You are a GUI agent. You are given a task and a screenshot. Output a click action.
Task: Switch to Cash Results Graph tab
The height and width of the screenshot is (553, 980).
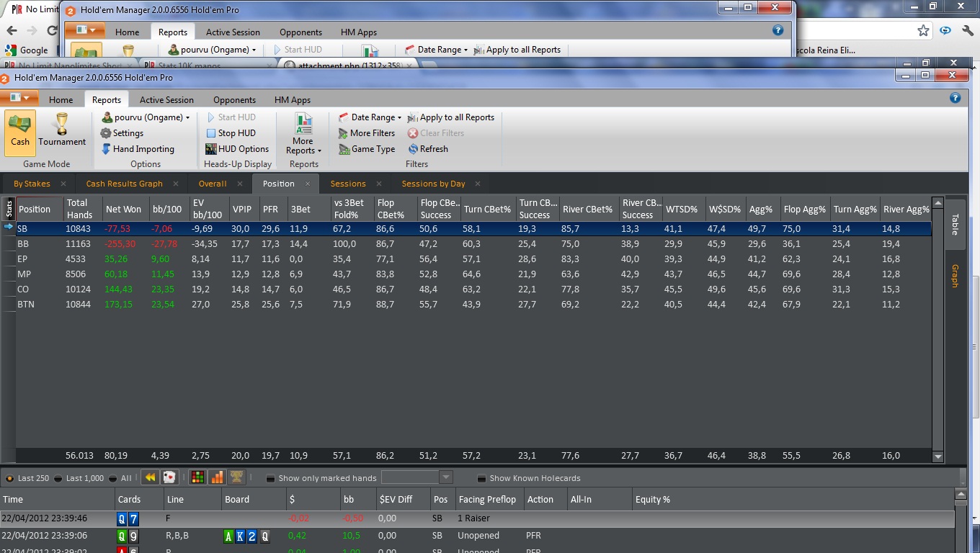click(124, 184)
